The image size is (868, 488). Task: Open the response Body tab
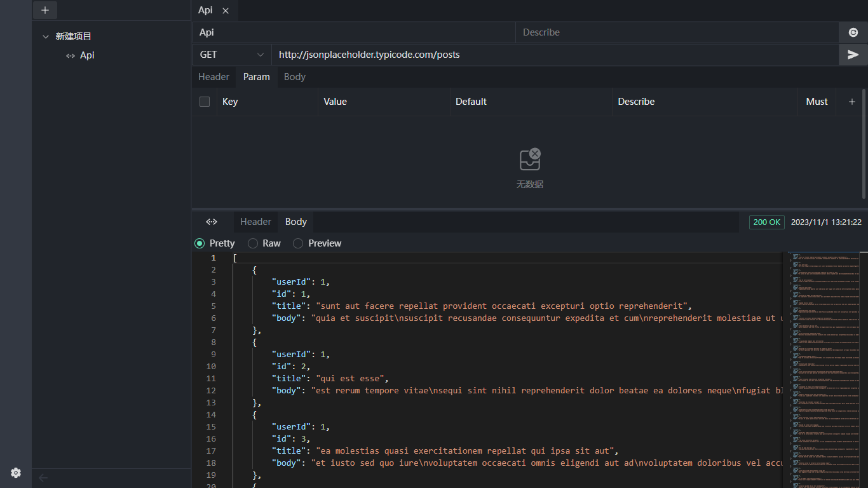click(296, 222)
